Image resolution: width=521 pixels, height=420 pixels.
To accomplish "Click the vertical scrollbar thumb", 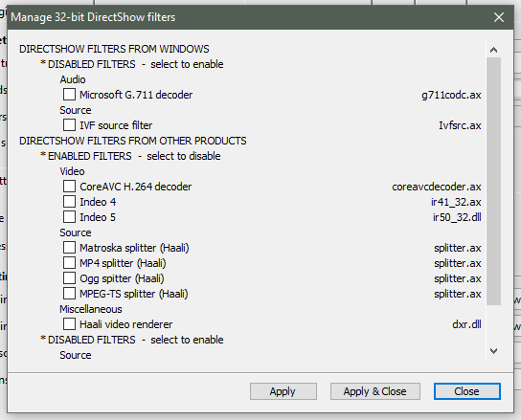I will (494, 181).
